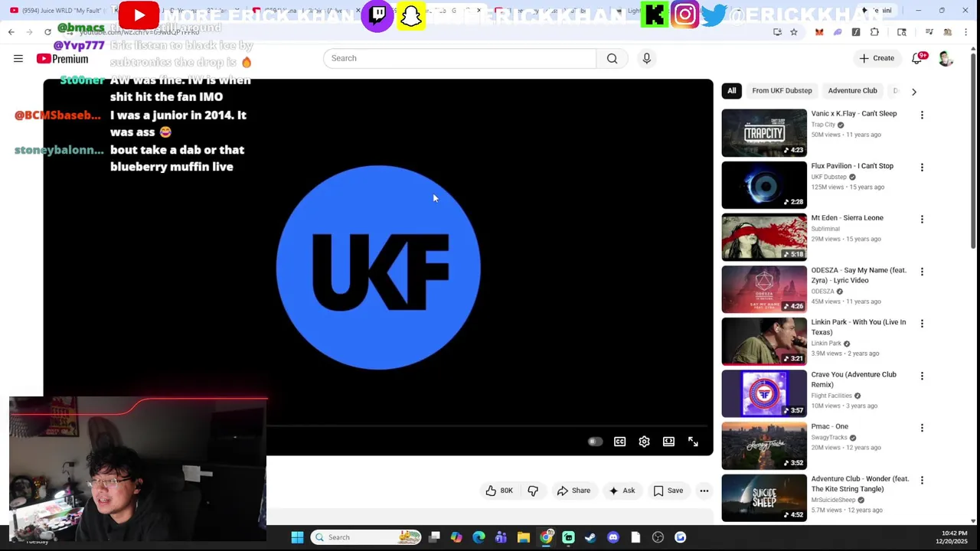The height and width of the screenshot is (551, 980).
Task: Go back with browser back arrow
Action: coord(11,32)
